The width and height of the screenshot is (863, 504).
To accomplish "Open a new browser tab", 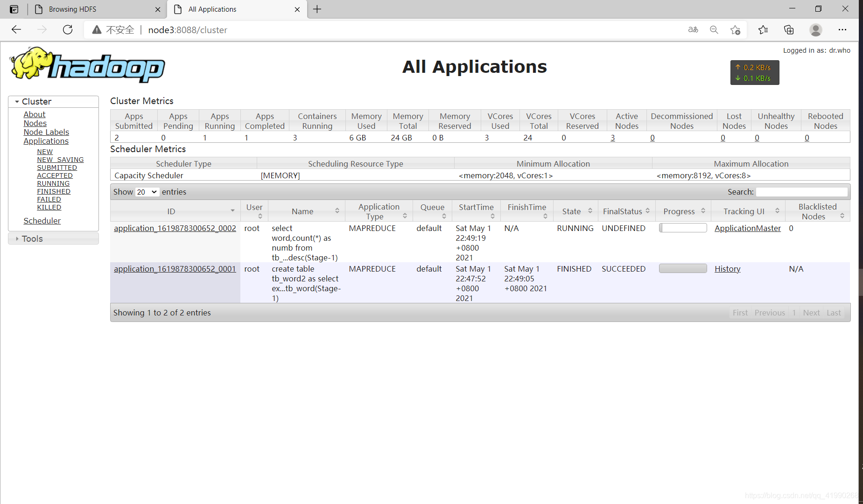I will (x=317, y=9).
